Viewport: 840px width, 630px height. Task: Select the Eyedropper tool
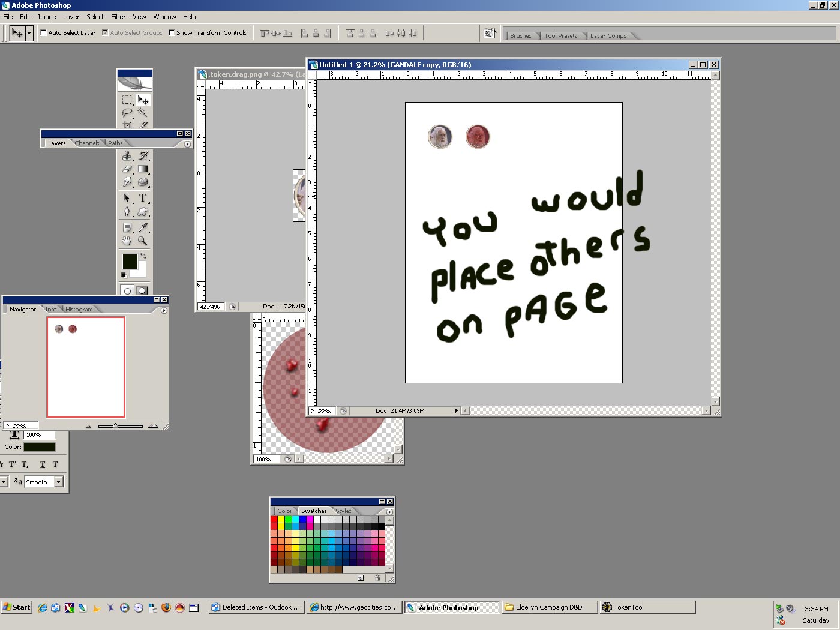(143, 227)
